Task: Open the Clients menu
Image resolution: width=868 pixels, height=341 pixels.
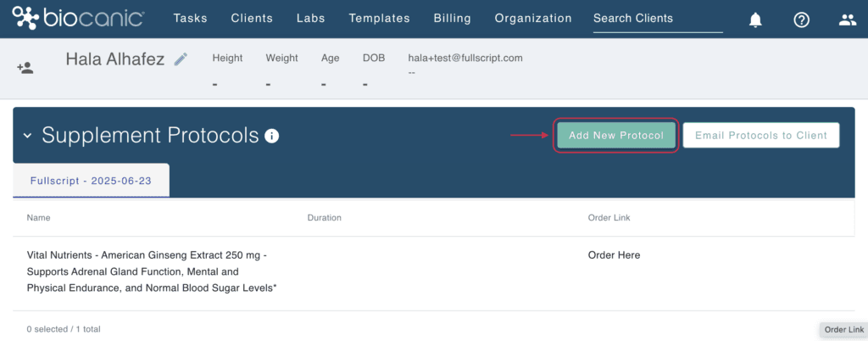Action: (252, 19)
